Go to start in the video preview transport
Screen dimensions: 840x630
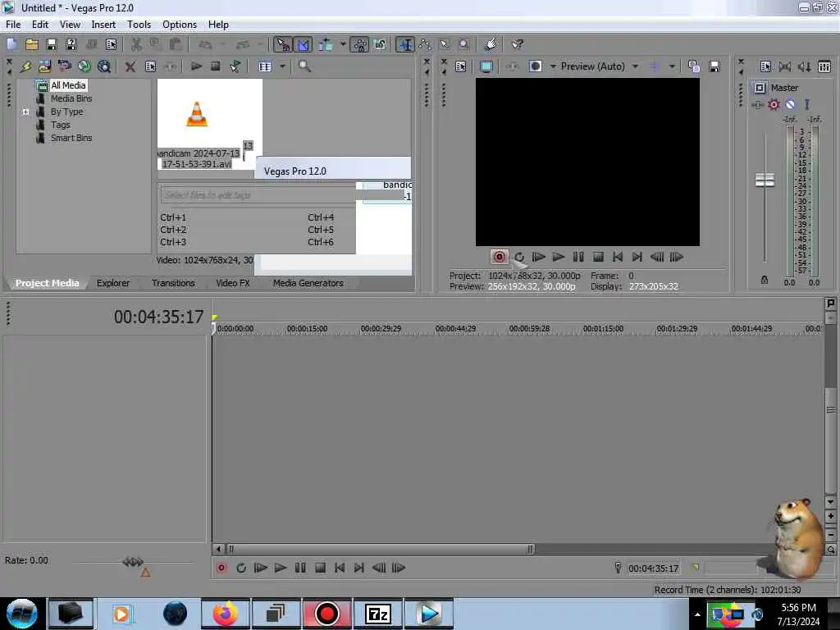coord(618,257)
